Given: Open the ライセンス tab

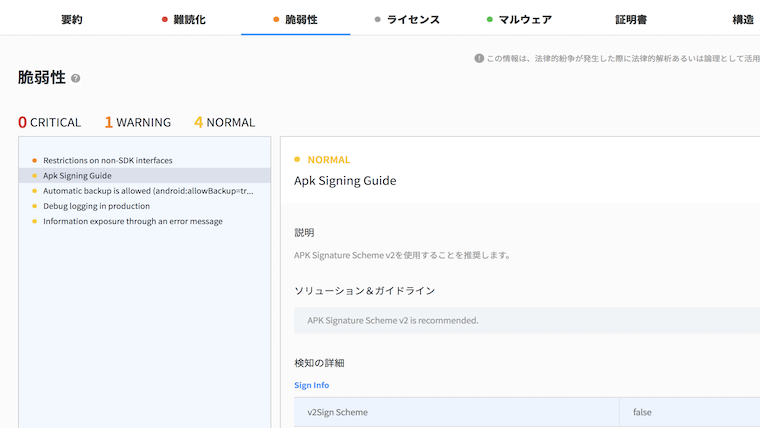Looking at the screenshot, I should (407, 19).
